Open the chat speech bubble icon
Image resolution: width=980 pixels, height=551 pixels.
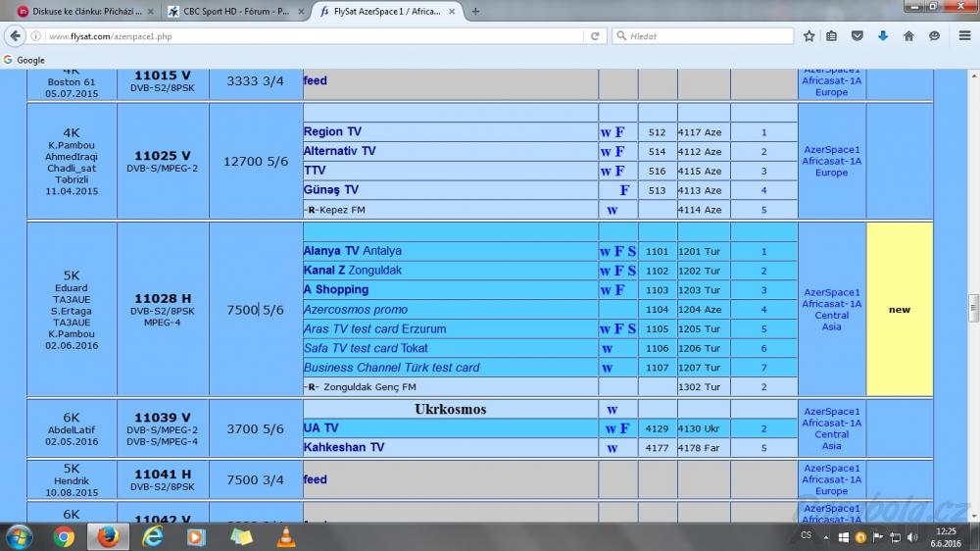point(934,36)
